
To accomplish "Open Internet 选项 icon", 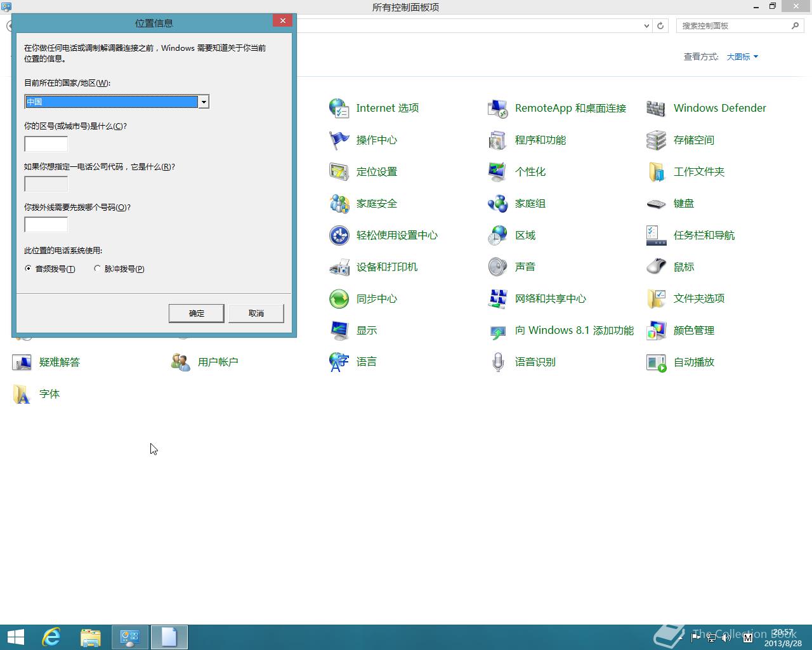I will pos(339,108).
